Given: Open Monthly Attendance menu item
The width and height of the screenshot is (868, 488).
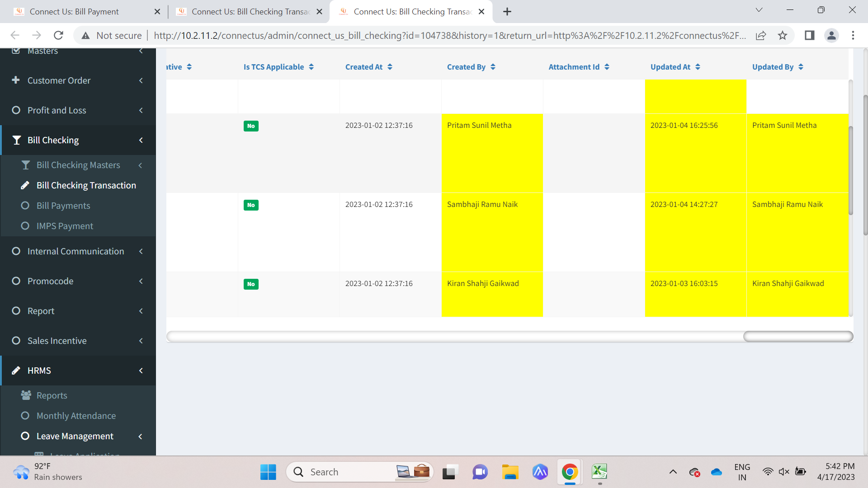Looking at the screenshot, I should [x=76, y=416].
